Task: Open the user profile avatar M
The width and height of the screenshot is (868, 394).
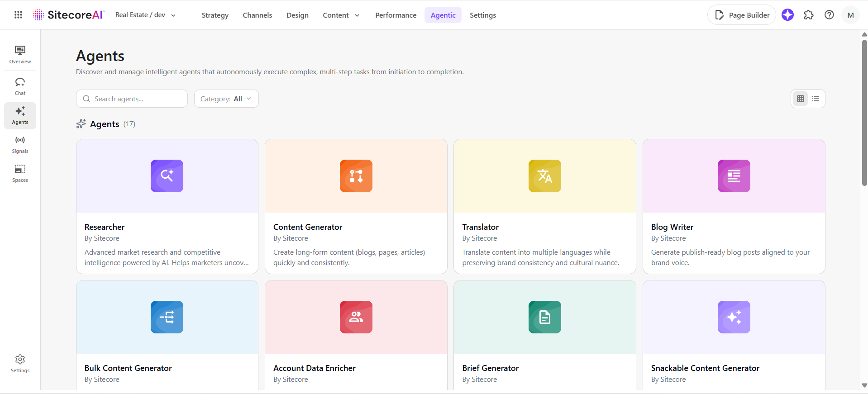Action: [x=850, y=15]
